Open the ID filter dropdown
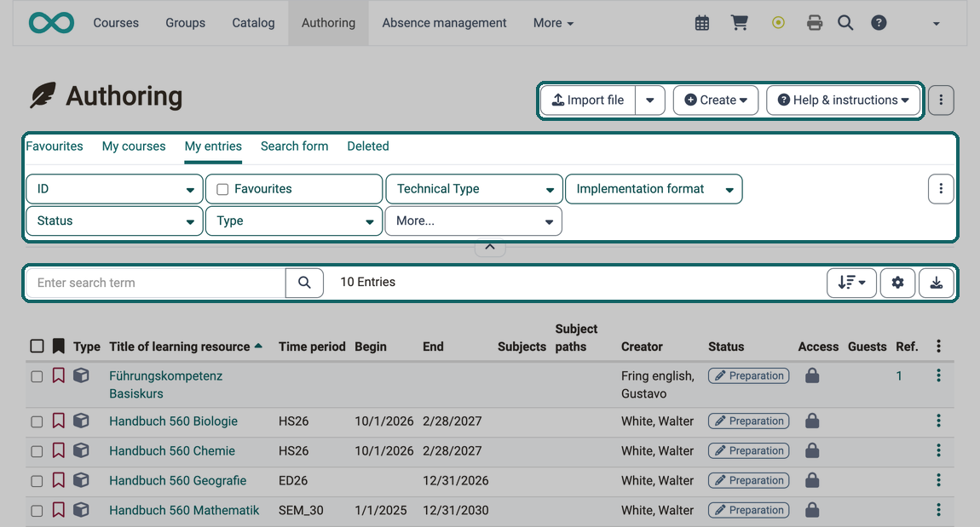The width and height of the screenshot is (980, 527). pyautogui.click(x=114, y=188)
